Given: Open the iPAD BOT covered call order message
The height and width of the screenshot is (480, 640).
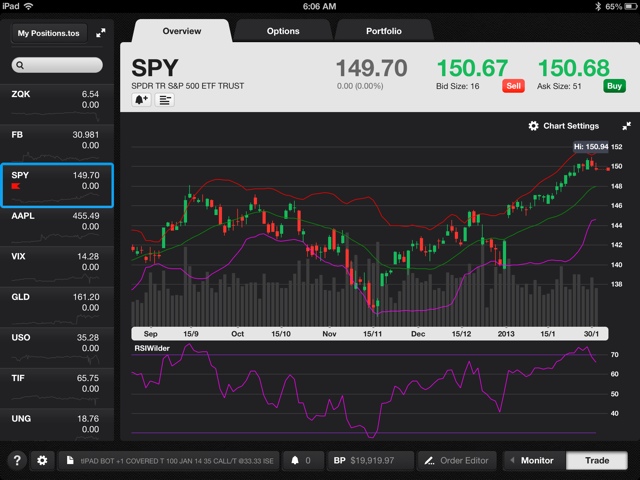Looking at the screenshot, I should (x=169, y=460).
